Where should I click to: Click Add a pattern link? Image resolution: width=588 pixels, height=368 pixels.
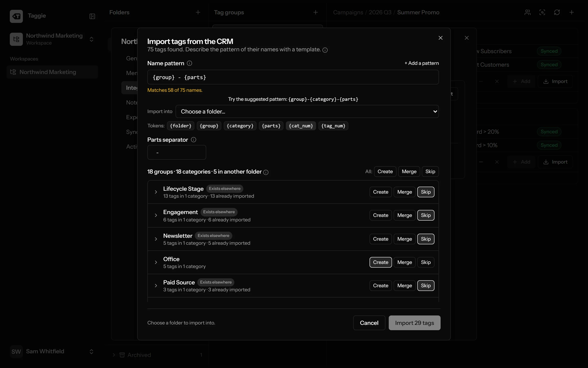click(422, 63)
